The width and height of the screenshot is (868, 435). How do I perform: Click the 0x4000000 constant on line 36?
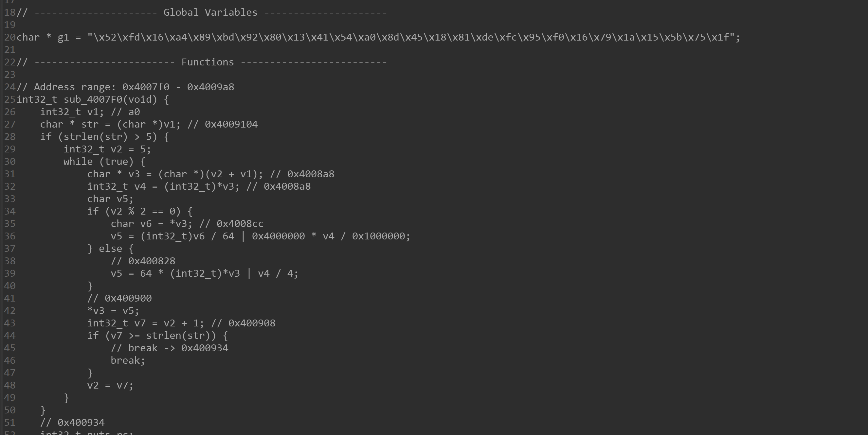point(278,236)
